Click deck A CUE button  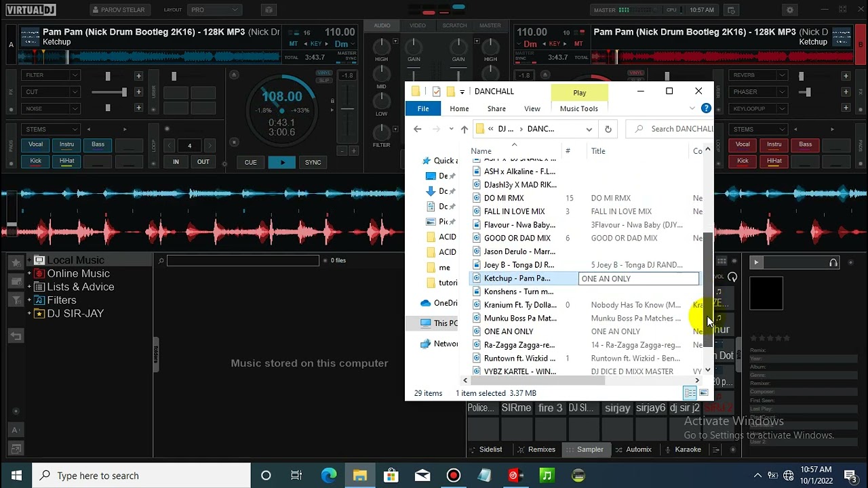pos(250,162)
